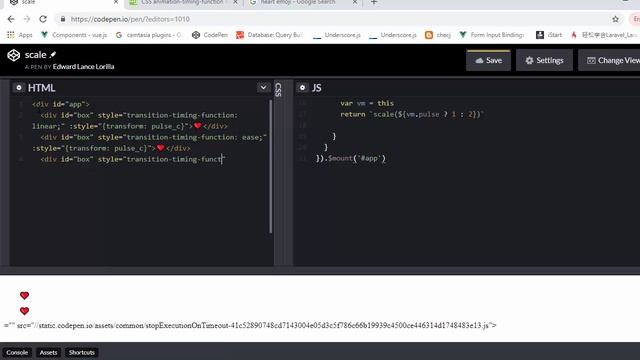
Task: Save the pen
Action: (x=488, y=60)
